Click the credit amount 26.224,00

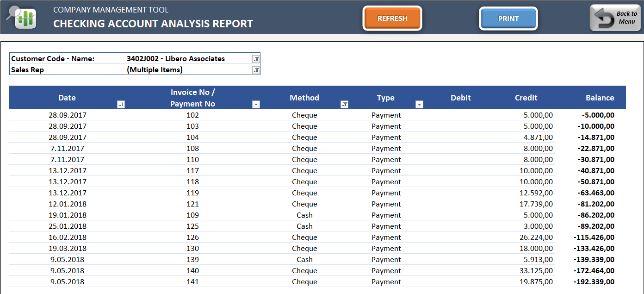click(536, 238)
